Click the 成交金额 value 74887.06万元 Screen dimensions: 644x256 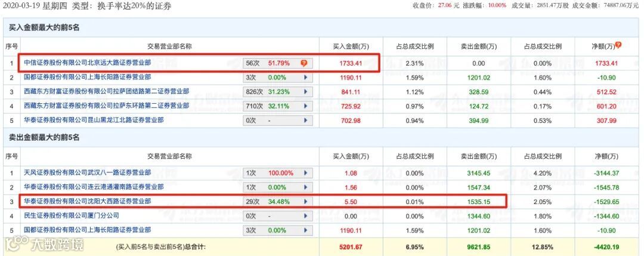620,6
